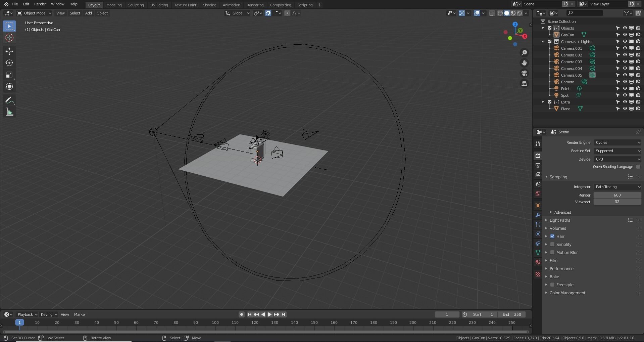Open the File menu
Viewport: 644px width, 342px height.
click(15, 4)
